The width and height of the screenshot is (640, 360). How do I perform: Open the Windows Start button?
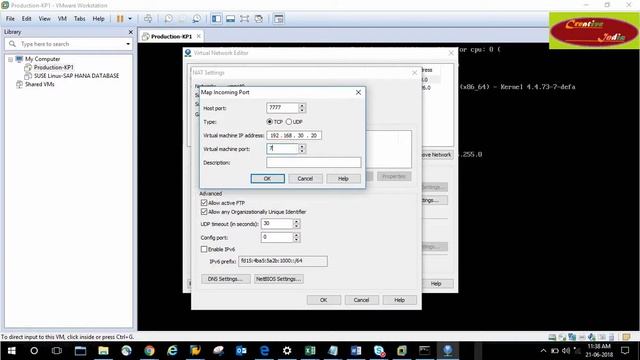coord(11,351)
